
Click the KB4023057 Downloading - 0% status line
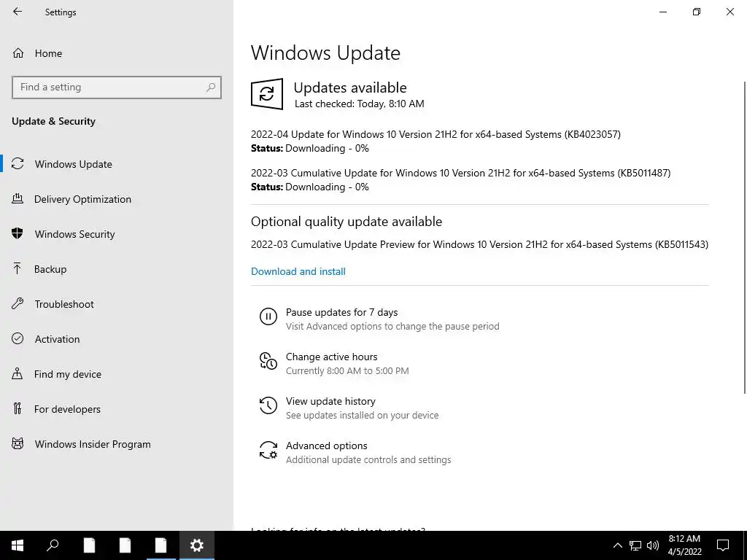309,148
